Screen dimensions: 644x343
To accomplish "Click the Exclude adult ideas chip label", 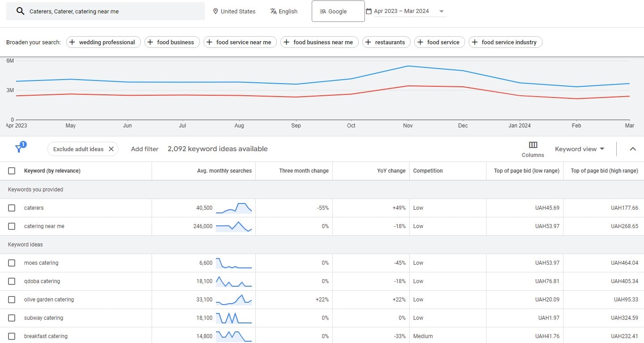I will (x=78, y=149).
